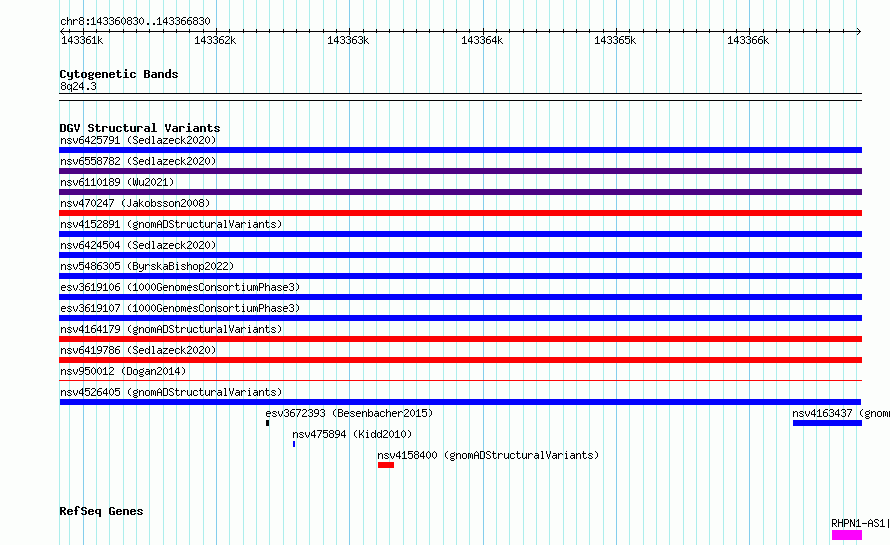
Task: Open the esv3619106 (1000GenomesConsortiumPhase3) label
Action: [x=180, y=287]
